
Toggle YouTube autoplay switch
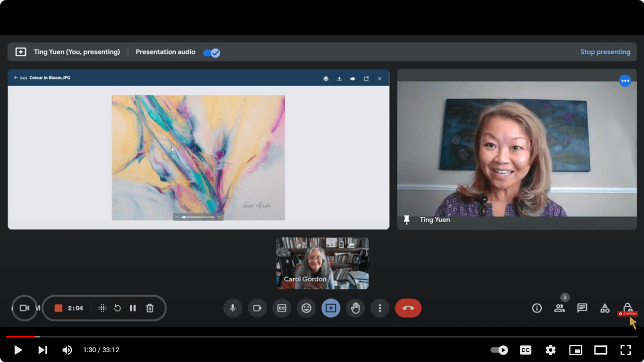499,350
